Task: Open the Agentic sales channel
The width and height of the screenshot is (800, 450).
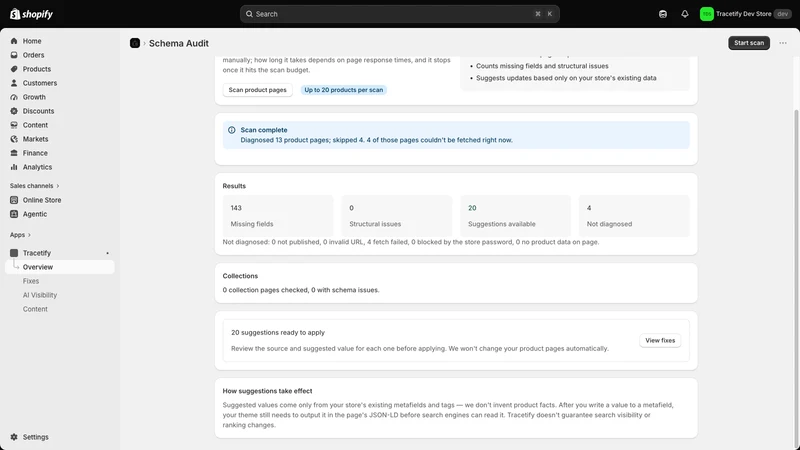Action: pyautogui.click(x=35, y=214)
